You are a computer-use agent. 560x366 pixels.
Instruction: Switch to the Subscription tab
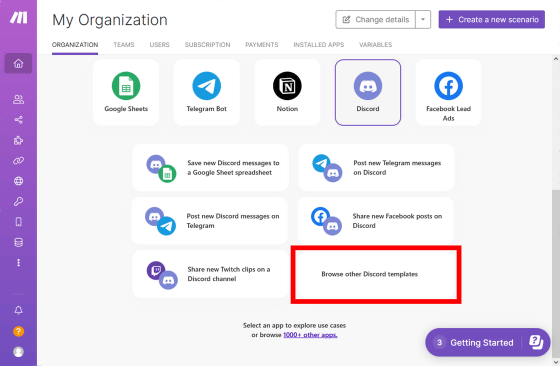click(x=208, y=45)
